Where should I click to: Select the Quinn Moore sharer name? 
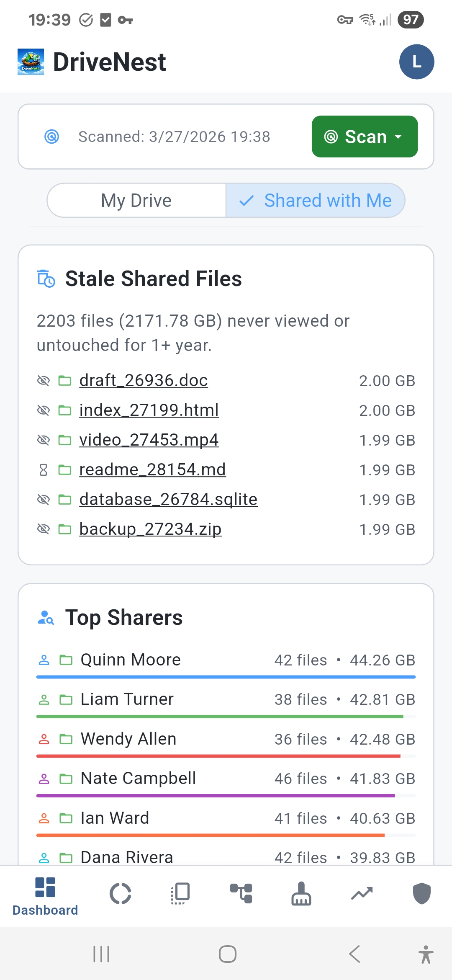[131, 660]
